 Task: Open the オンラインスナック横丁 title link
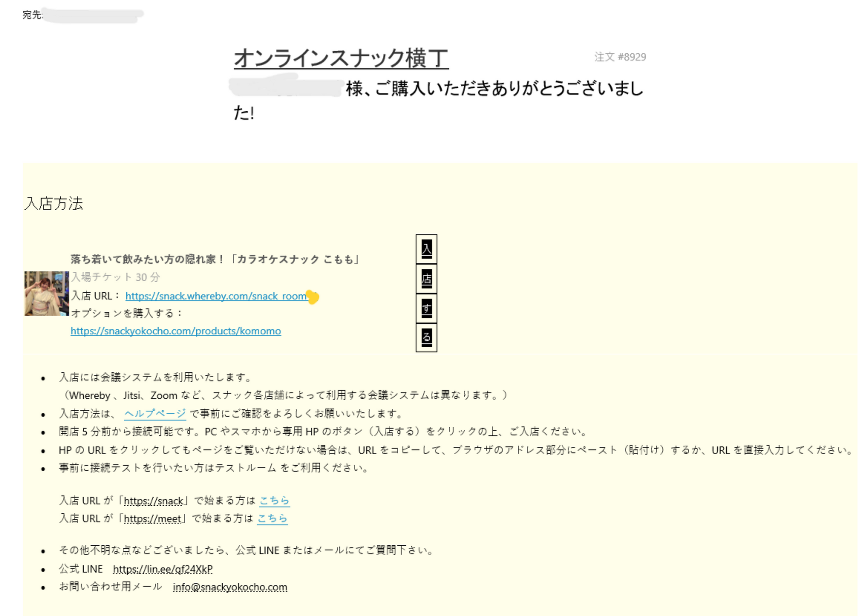(341, 58)
